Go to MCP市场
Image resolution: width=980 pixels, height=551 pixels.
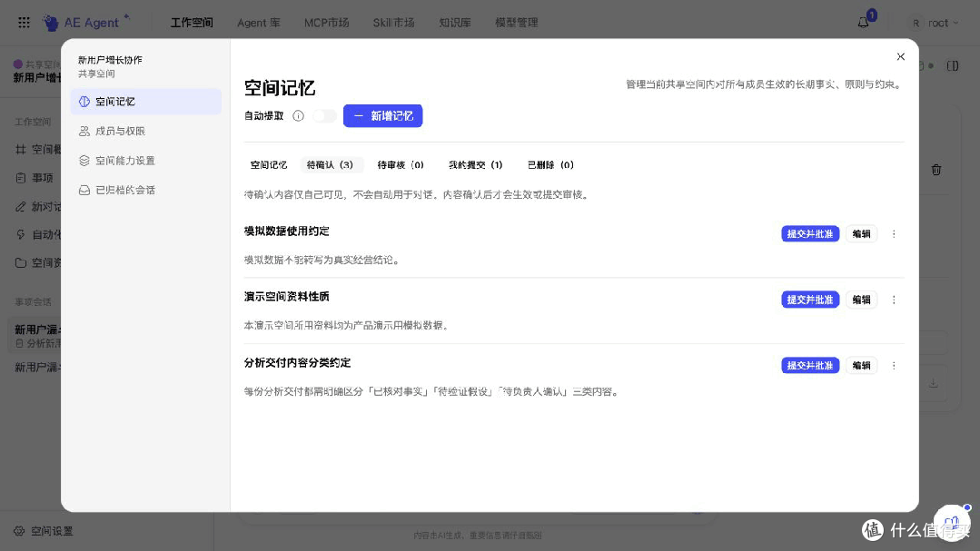point(326,23)
